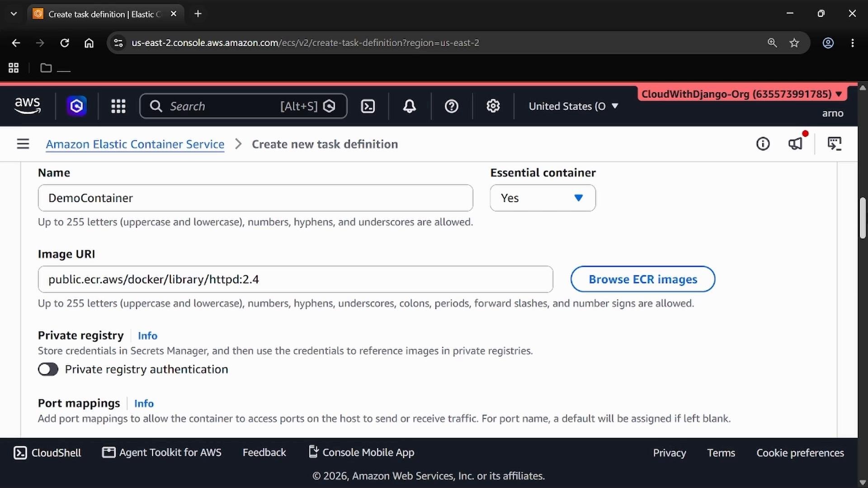Open the Console Mobile App link
The height and width of the screenshot is (488, 868).
[361, 452]
